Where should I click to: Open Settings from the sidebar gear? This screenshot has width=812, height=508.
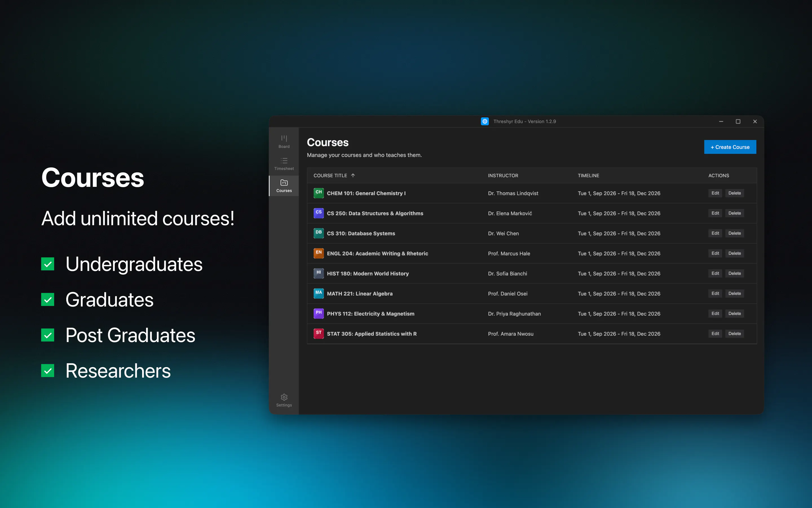(x=284, y=400)
